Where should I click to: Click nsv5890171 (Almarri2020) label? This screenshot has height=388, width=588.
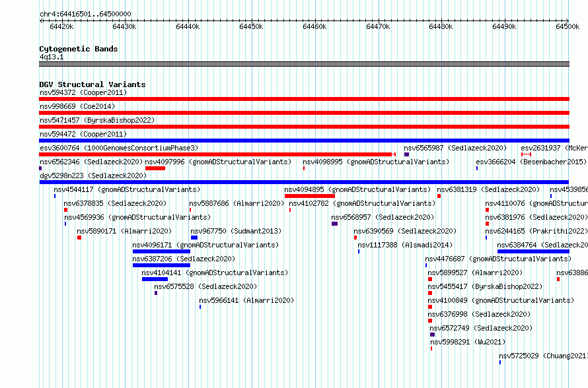click(124, 231)
